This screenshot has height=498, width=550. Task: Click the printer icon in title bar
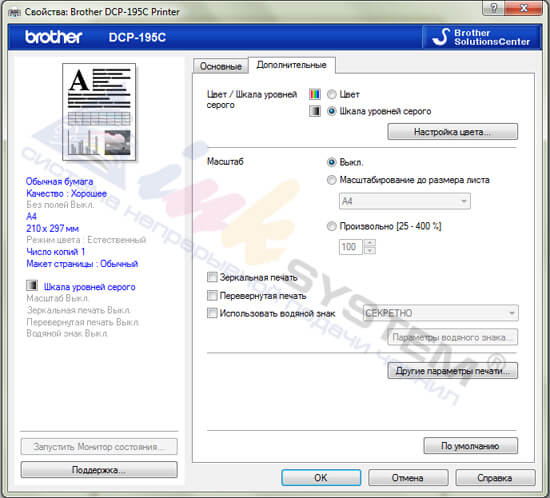(x=14, y=12)
